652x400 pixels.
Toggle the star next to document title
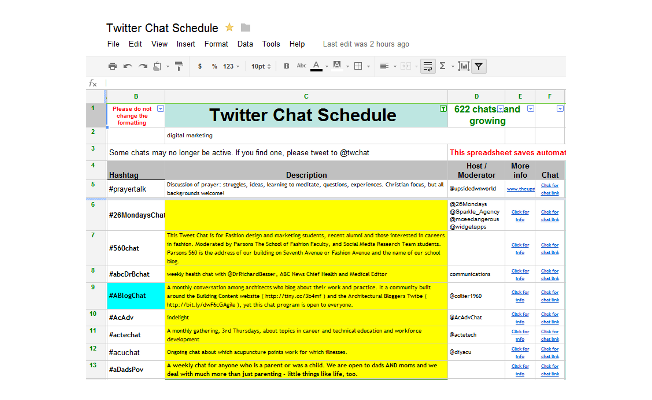[230, 27]
